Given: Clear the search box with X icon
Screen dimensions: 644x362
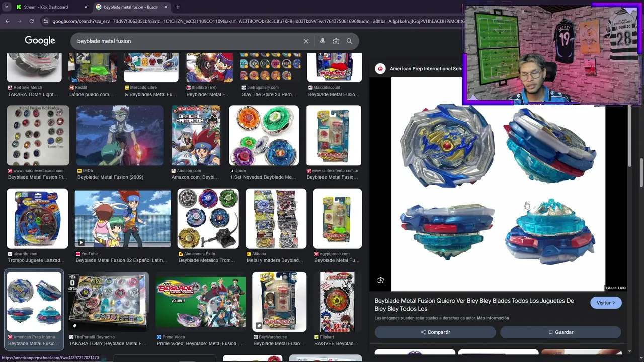Looking at the screenshot, I should (x=306, y=41).
